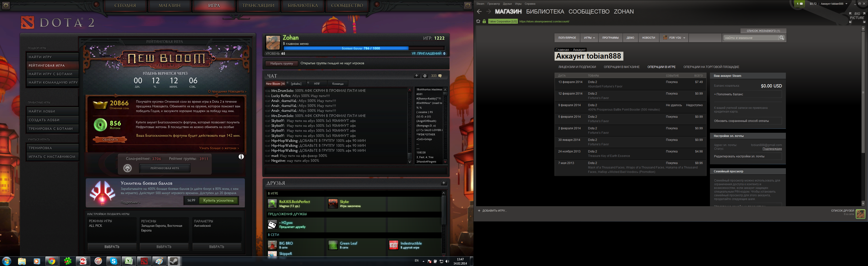Viewport: 868px width, 266px height.
Task: Open Операции в магазине tab
Action: pos(622,67)
